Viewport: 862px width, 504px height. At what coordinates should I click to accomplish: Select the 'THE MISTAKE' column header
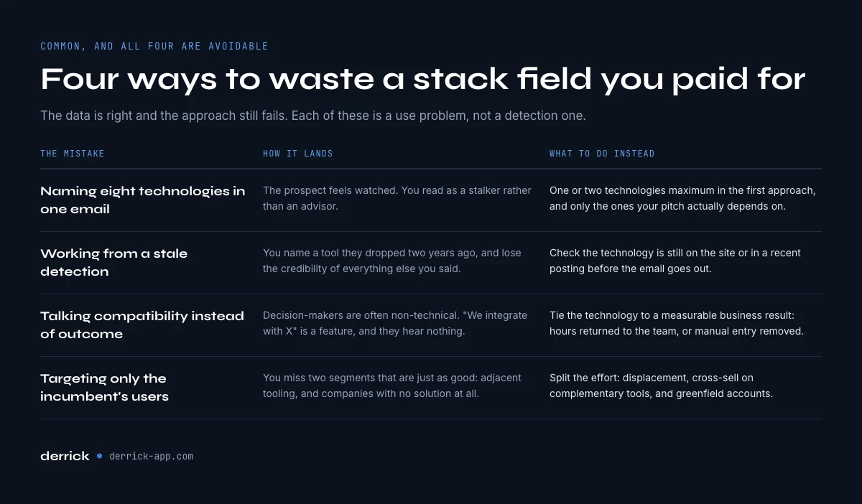pyautogui.click(x=72, y=154)
